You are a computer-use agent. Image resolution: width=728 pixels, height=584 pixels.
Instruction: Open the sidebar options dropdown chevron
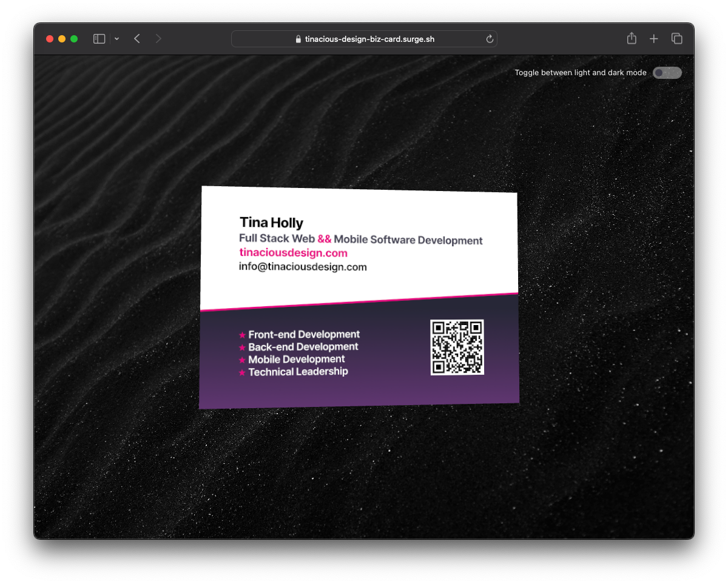[x=116, y=39]
